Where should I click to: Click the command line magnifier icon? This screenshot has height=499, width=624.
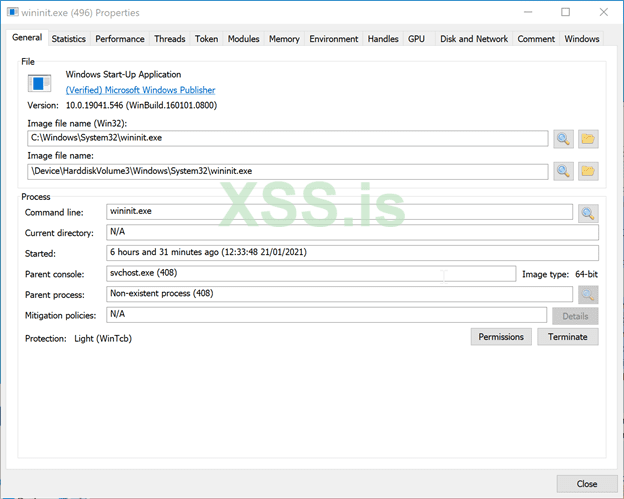588,214
